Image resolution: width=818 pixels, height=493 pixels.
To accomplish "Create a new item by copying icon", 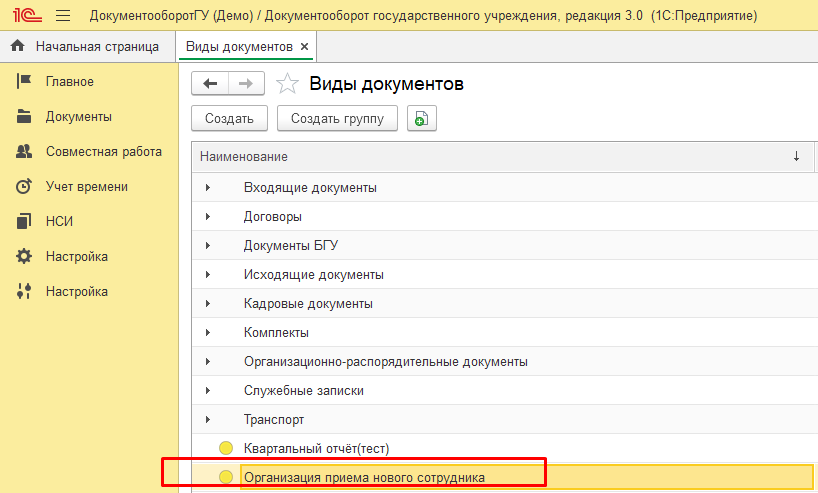I will point(422,118).
